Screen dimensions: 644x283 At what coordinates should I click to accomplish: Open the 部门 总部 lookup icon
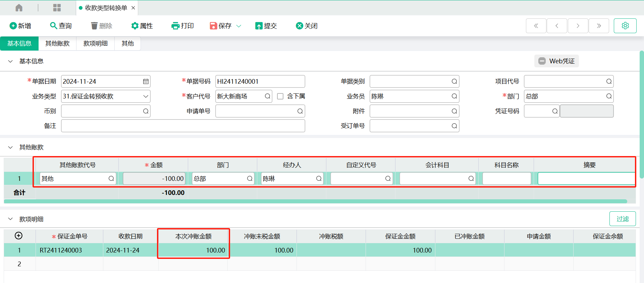[609, 96]
